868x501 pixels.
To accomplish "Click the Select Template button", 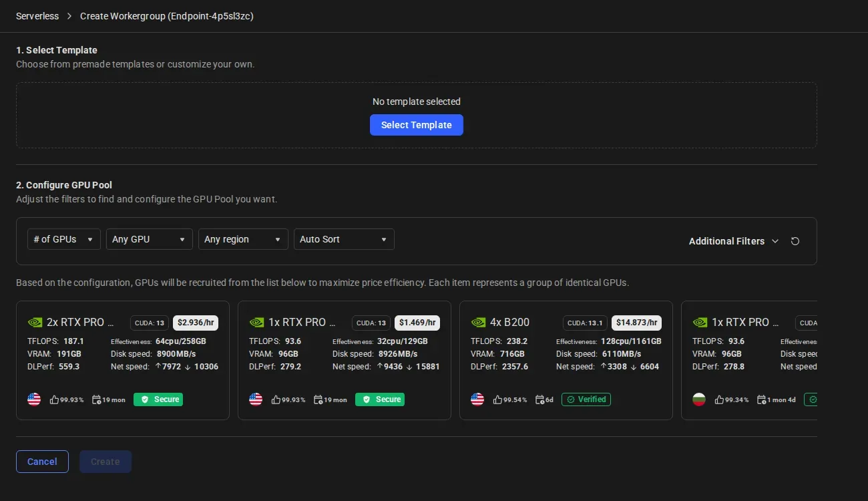I will coord(417,125).
